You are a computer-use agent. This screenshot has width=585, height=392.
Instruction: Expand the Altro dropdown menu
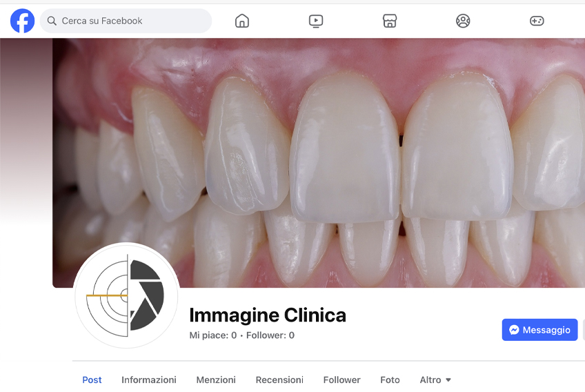(x=435, y=380)
